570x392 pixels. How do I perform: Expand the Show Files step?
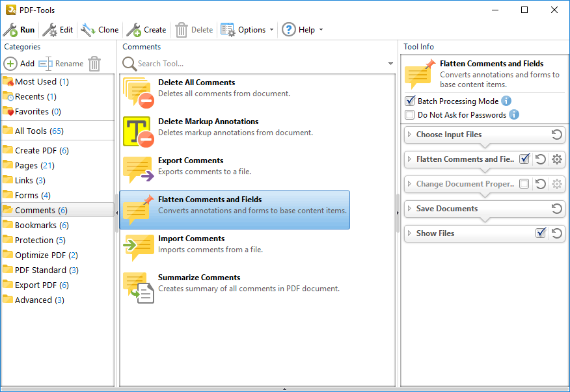click(410, 233)
